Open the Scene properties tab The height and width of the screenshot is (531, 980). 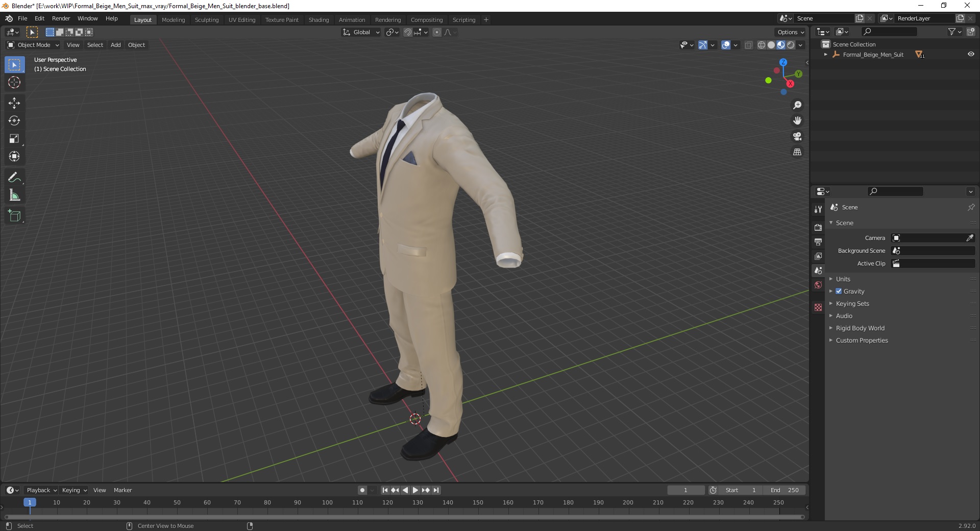[818, 270]
